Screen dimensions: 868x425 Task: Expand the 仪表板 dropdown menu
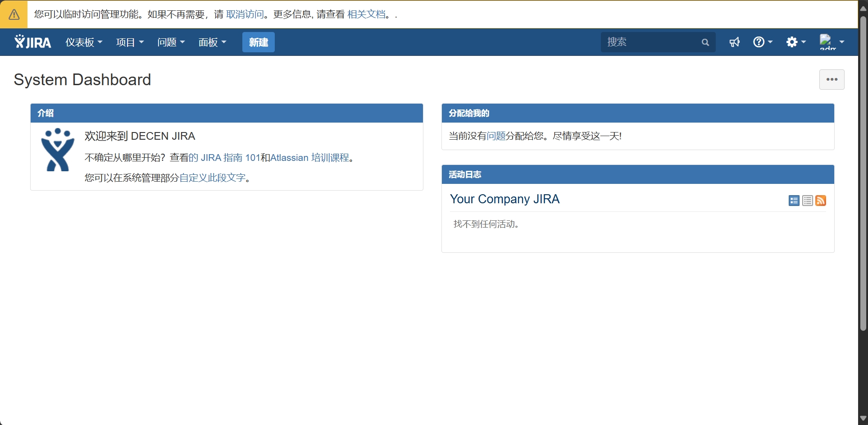[84, 42]
